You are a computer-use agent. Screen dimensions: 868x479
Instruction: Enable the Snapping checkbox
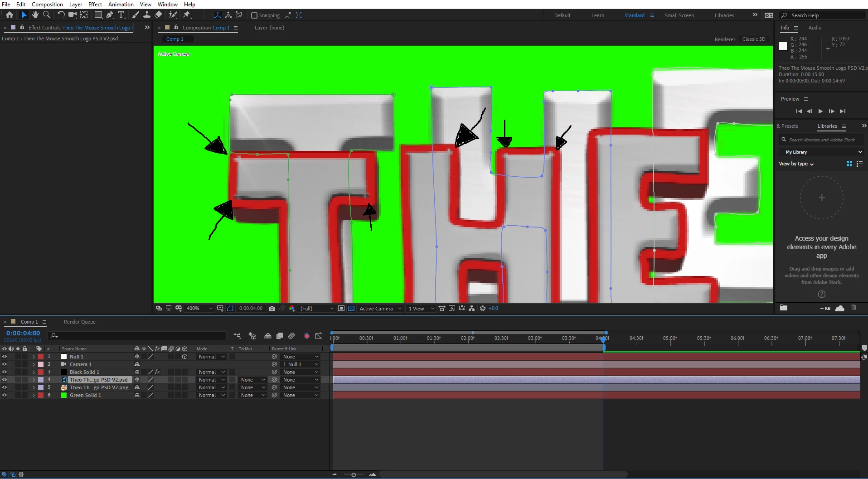[254, 15]
